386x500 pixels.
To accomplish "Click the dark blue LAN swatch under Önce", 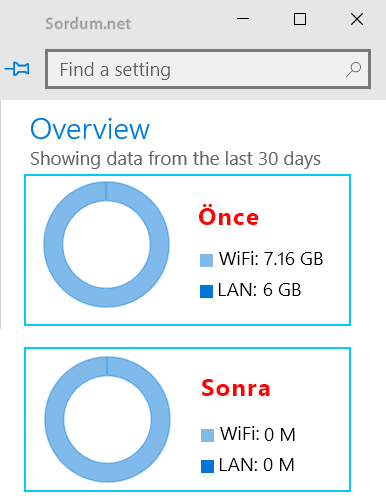I will click(x=206, y=291).
